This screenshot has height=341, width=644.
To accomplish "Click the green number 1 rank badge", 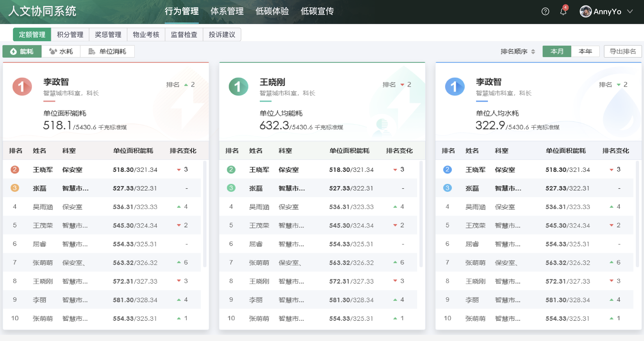I will [x=238, y=87].
